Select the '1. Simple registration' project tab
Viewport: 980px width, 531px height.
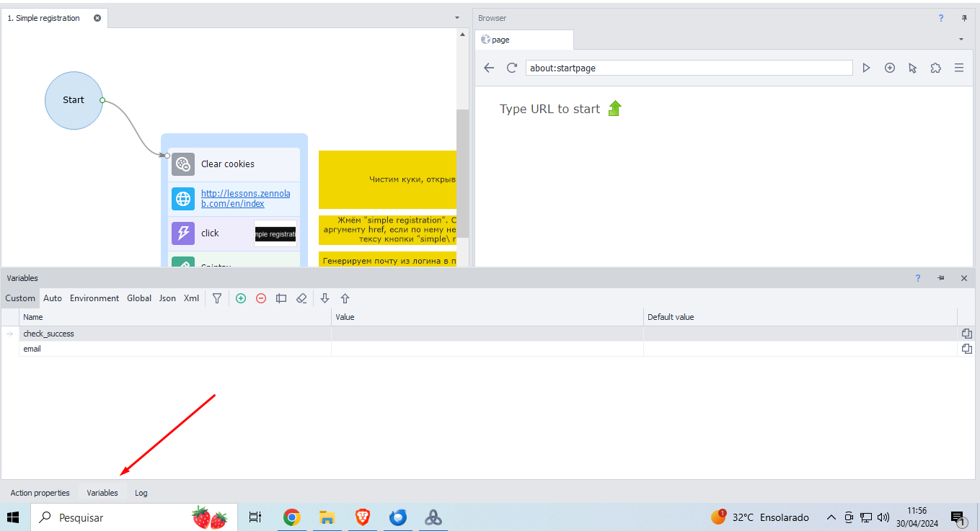(54, 18)
